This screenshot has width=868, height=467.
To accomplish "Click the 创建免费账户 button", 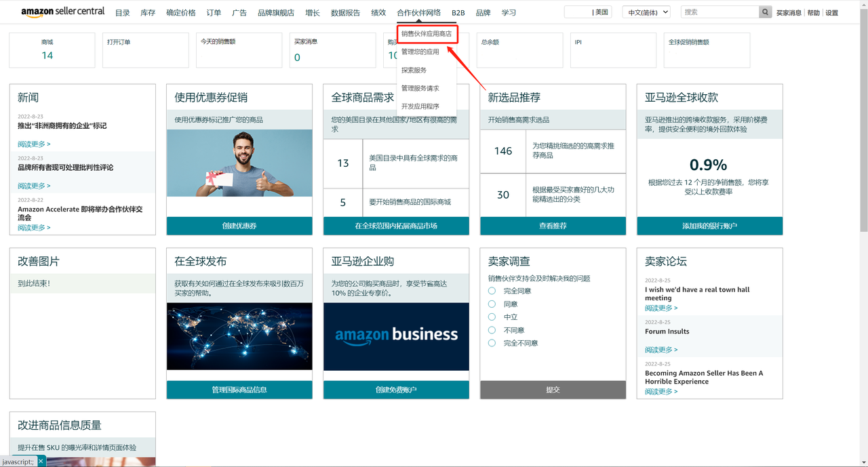I will [396, 390].
